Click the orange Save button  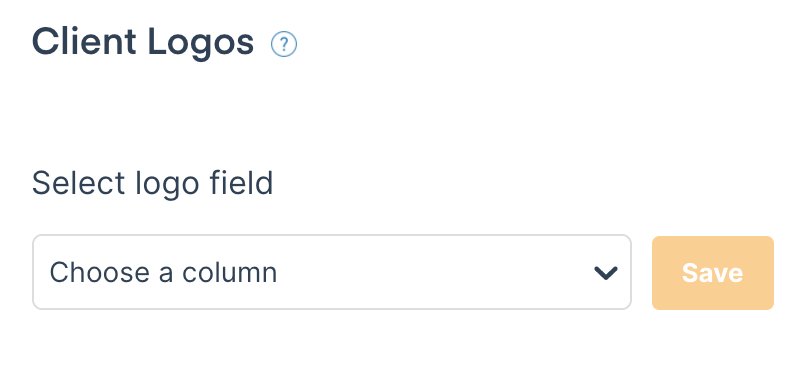[712, 273]
